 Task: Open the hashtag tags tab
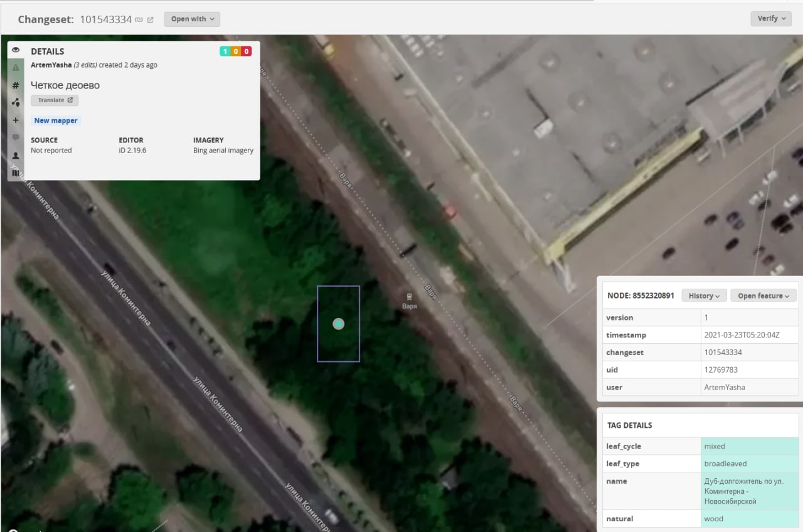16,85
